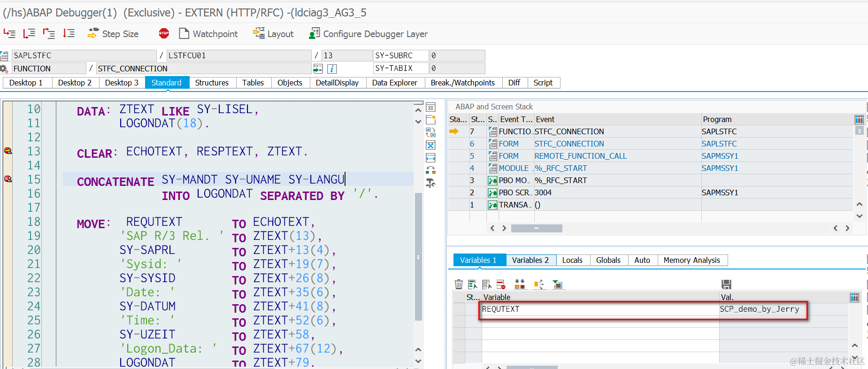Click the Full Screen tool icon

coord(430,145)
